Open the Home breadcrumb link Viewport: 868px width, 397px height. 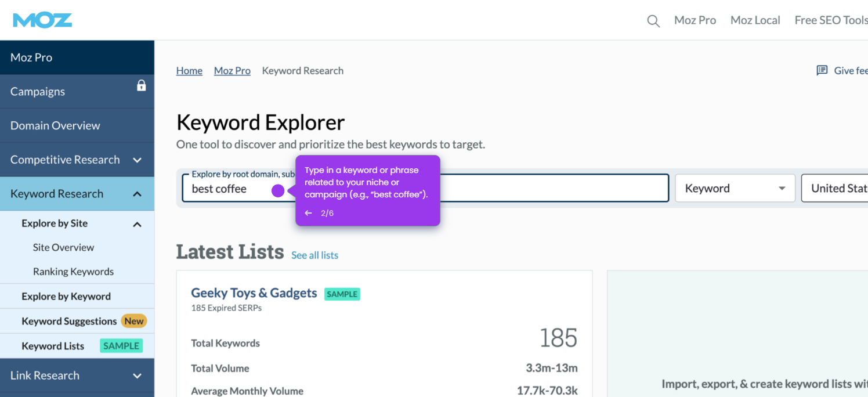pyautogui.click(x=189, y=70)
